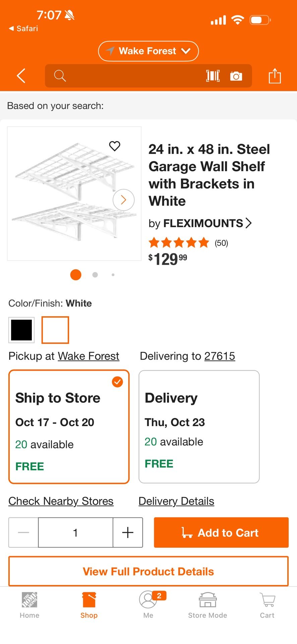Open the Me account tab
Screen dimensions: 297x644
[x=148, y=604]
